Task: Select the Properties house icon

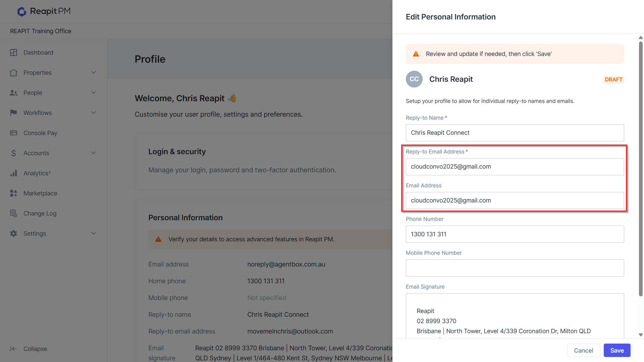Action: (x=13, y=73)
